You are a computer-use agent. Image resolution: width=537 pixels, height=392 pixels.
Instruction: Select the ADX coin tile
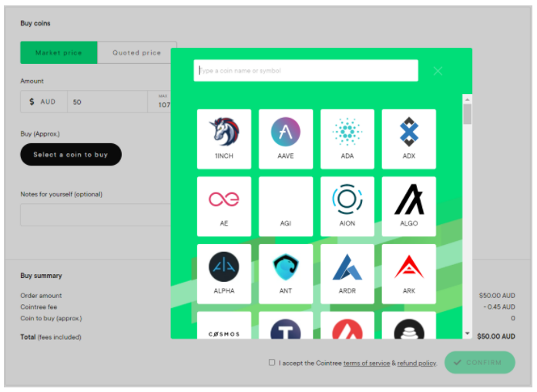pyautogui.click(x=409, y=139)
